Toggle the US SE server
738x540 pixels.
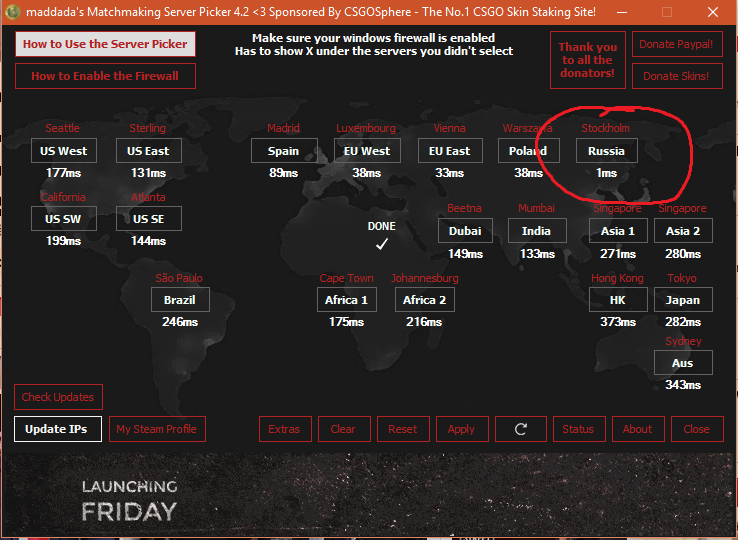148,219
